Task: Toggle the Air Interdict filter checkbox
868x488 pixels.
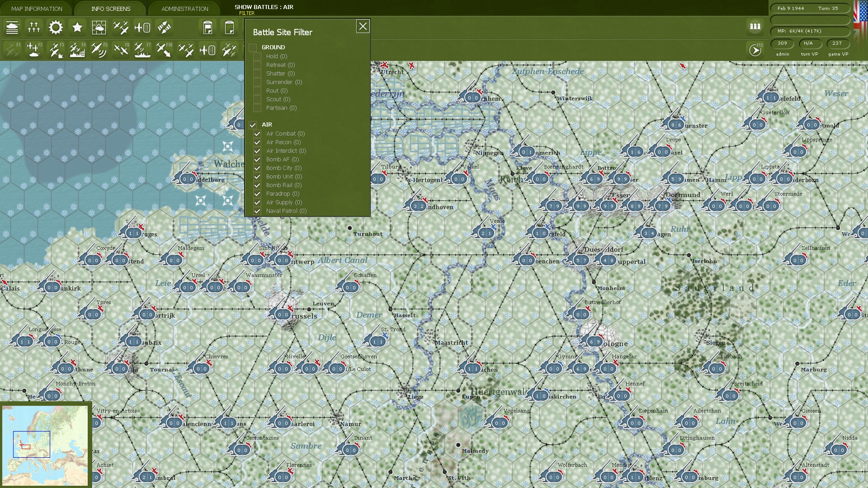Action: coord(257,151)
